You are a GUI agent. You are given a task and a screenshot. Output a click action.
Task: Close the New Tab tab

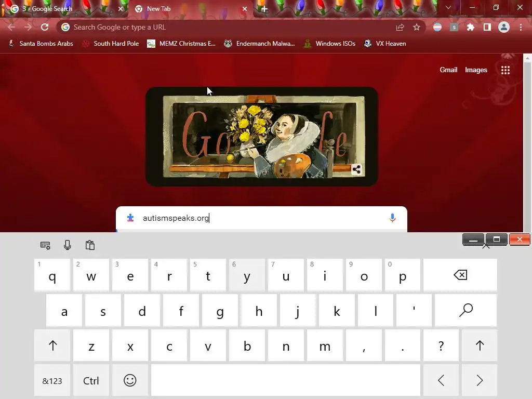245,9
